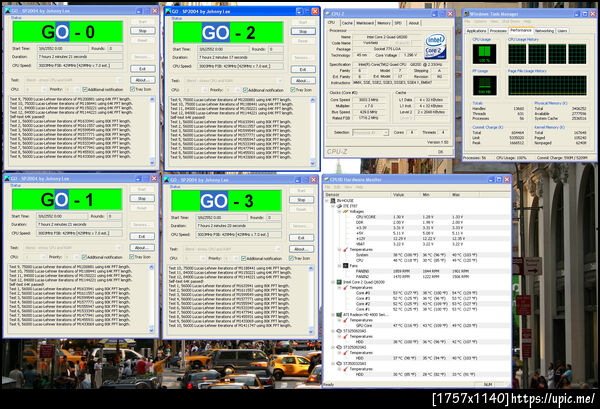600x409 pixels.
Task: Collapse the IN-HOUSE tree node
Action: coord(327,200)
